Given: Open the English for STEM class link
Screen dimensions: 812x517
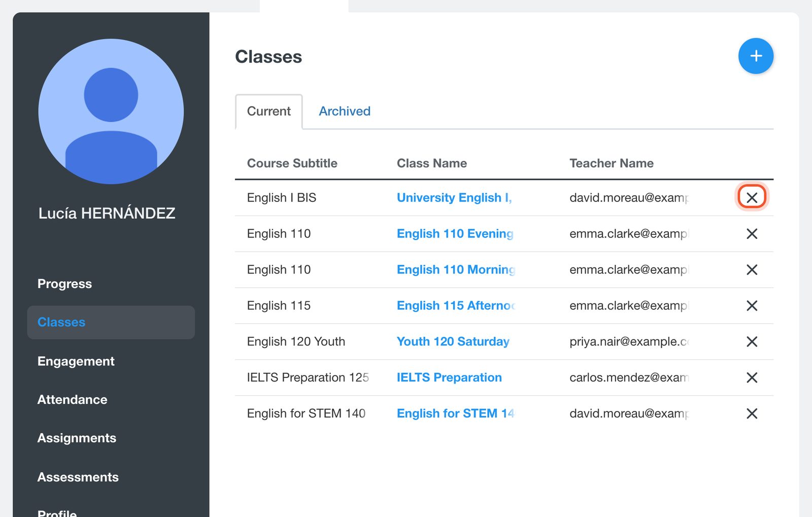Looking at the screenshot, I should [456, 413].
